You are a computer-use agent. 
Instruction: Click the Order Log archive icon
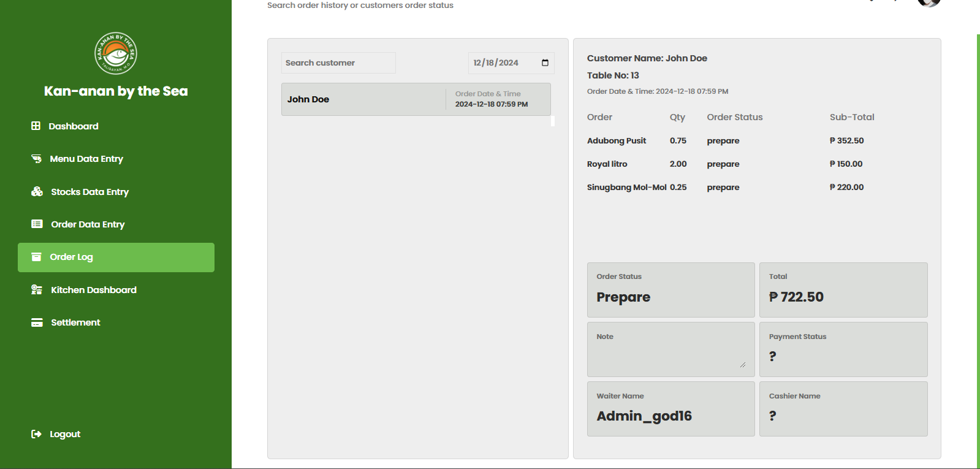(x=37, y=257)
